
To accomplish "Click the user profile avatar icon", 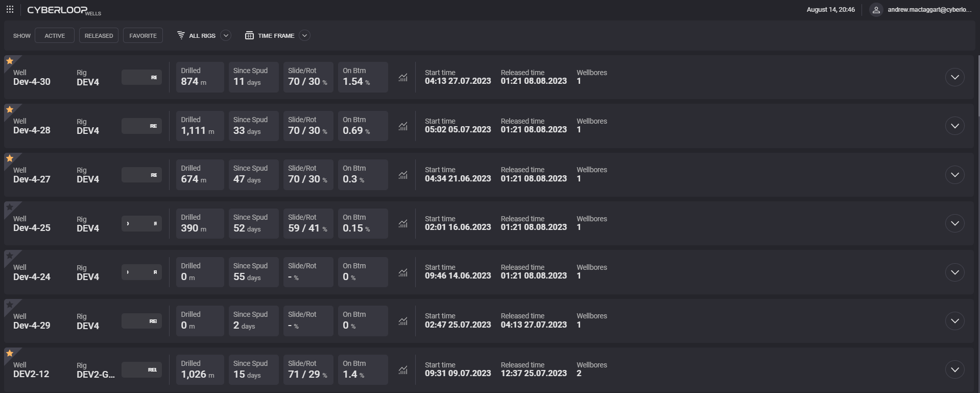I will [876, 10].
